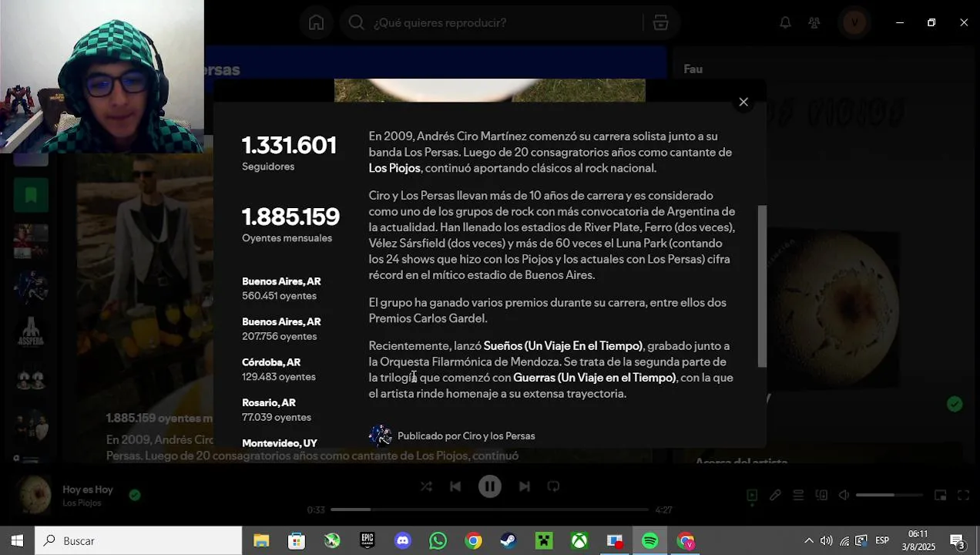
Task: Open notifications bell
Action: [785, 22]
